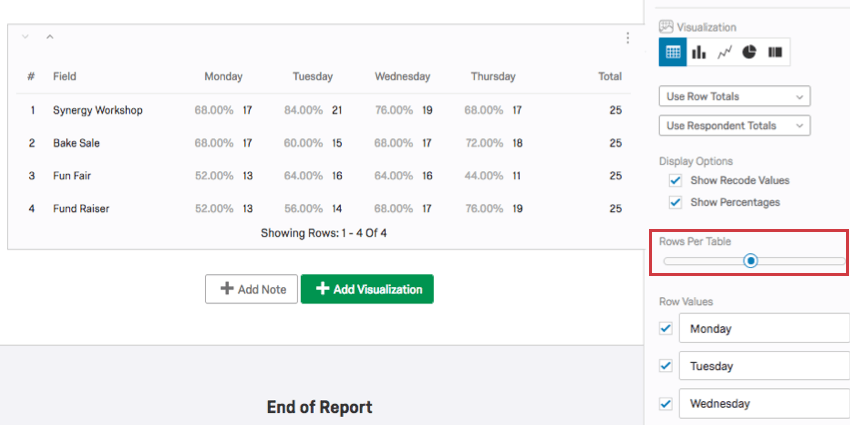Switch to line chart visualization

(724, 52)
